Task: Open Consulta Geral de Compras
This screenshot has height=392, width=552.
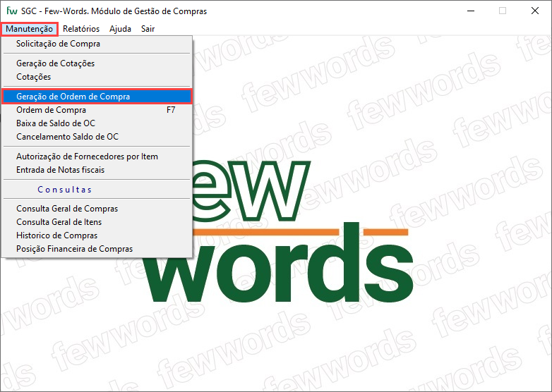Action: coord(97,209)
